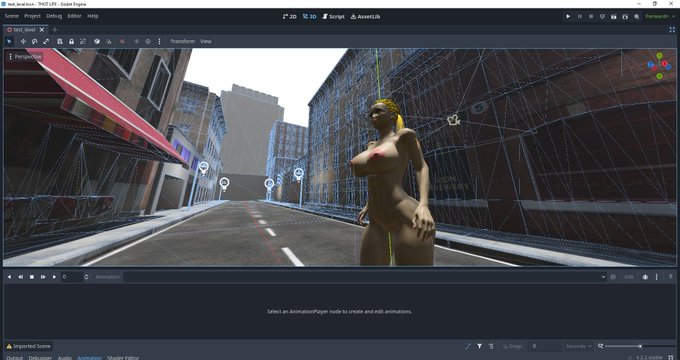Play animation backwards from end
Screen dimensions: 680x360
[9, 277]
